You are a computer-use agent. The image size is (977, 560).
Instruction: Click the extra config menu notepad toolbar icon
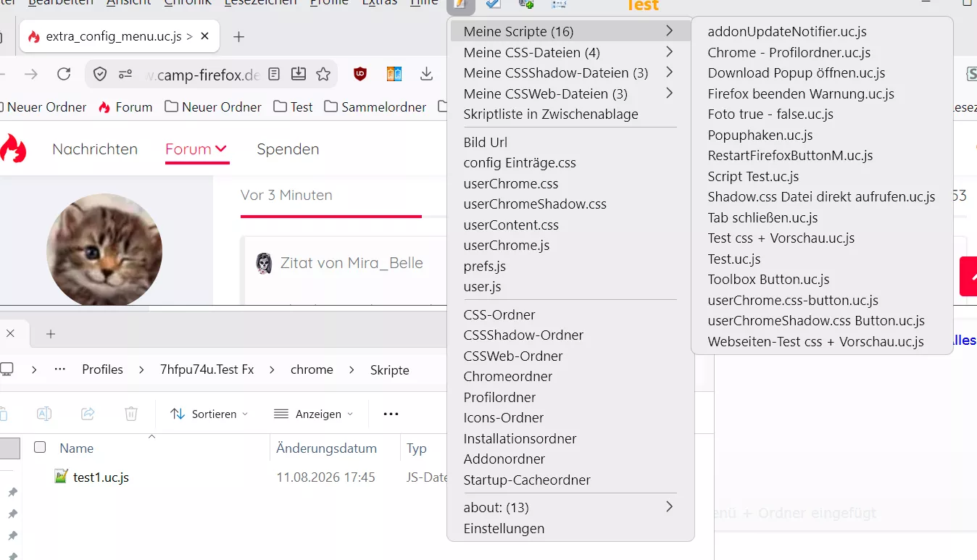[x=461, y=5]
